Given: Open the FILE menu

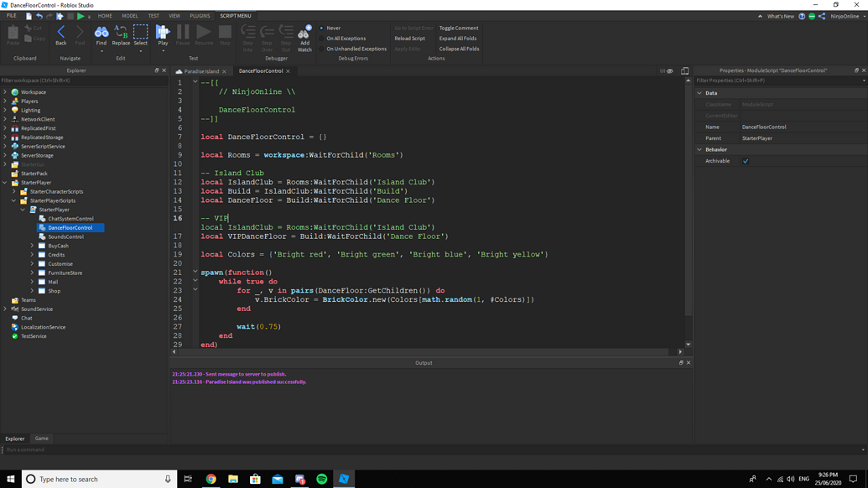Looking at the screenshot, I should point(11,16).
